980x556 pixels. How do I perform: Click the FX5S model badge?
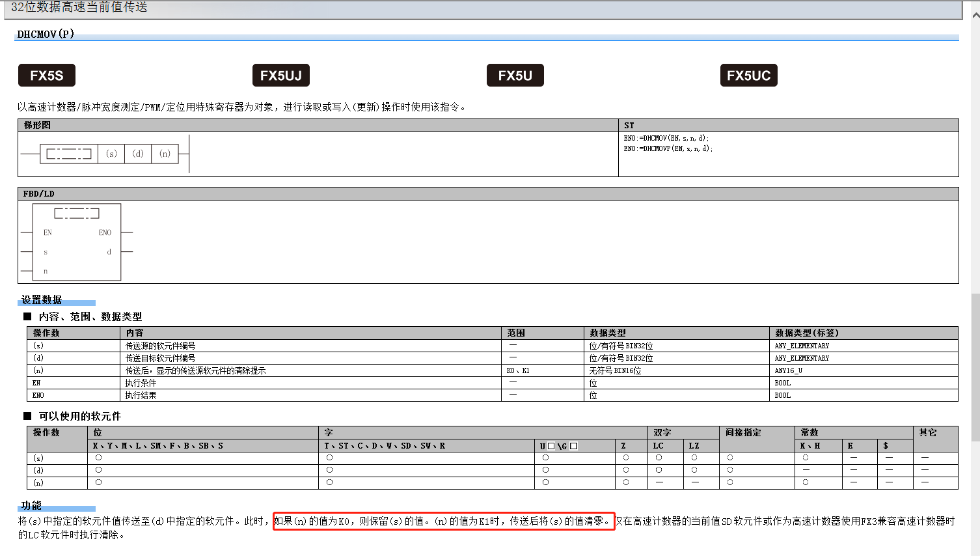tap(47, 76)
